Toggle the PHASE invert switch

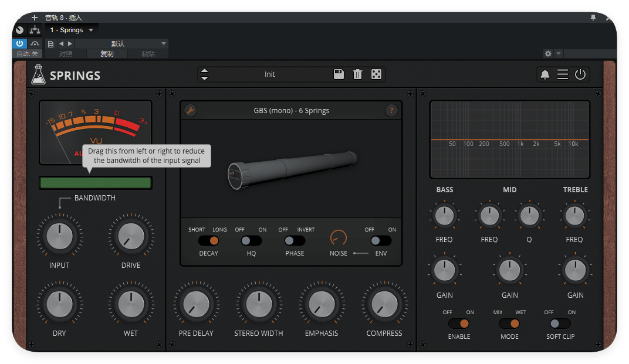(x=295, y=240)
